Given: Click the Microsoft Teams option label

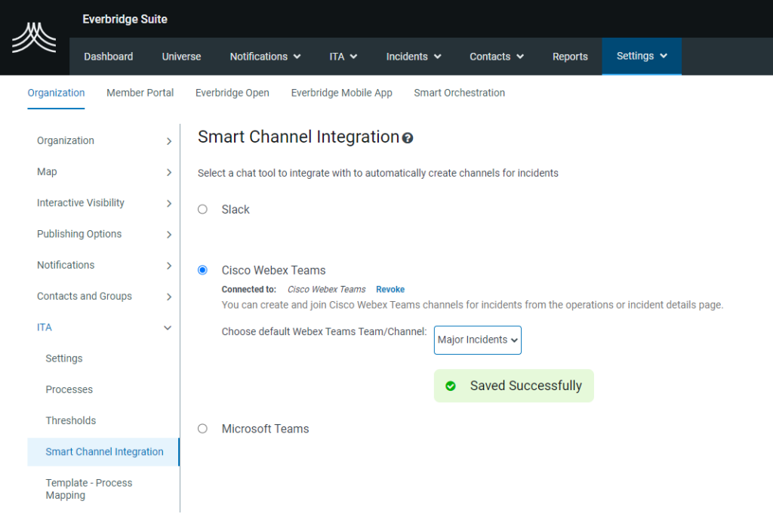Looking at the screenshot, I should click(x=265, y=429).
